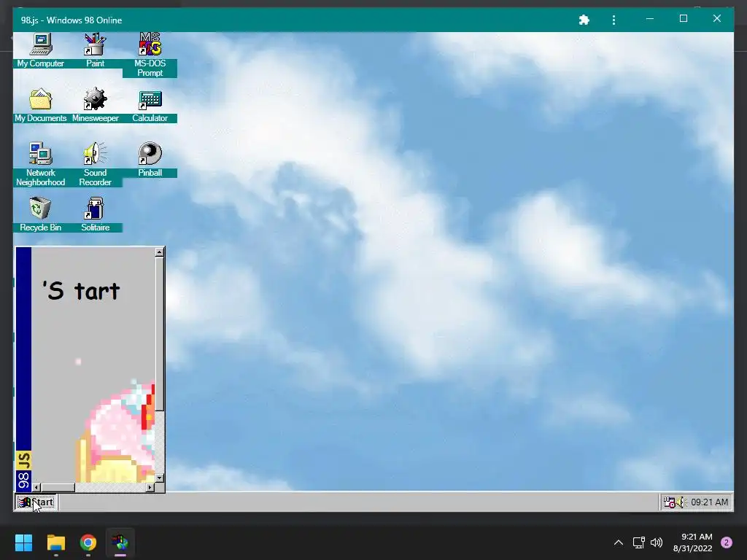Launch the Paint shortcut

(95, 50)
